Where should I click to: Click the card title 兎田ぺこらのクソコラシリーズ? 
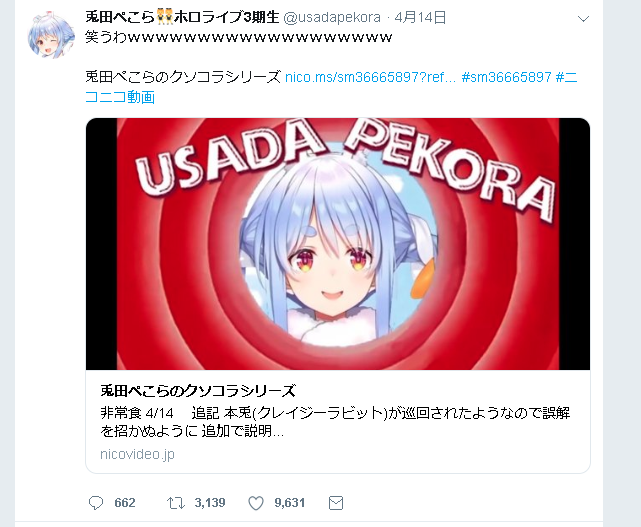[x=198, y=391]
